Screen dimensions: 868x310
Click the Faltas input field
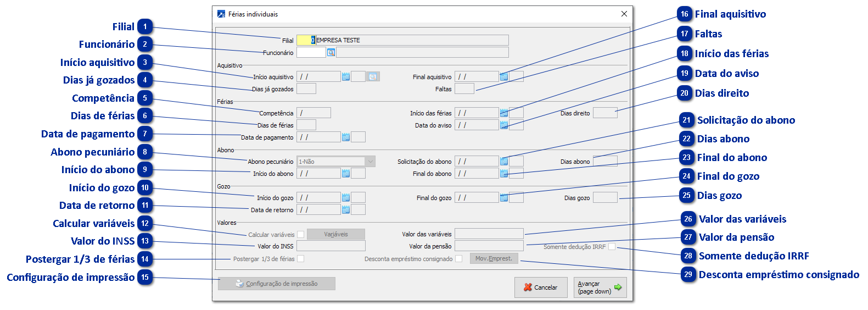tap(464, 88)
